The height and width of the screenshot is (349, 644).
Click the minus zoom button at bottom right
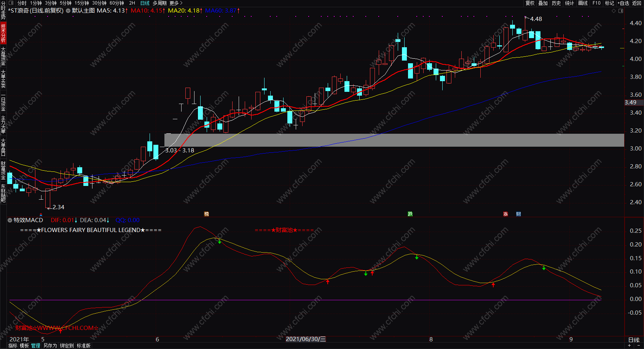639,346
